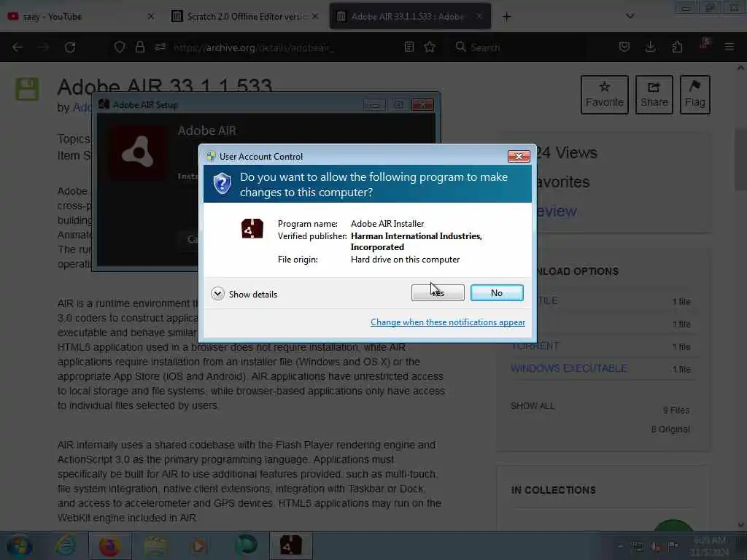The width and height of the screenshot is (747, 560).
Task: Click the Favorite button on archive.org page
Action: 605,94
